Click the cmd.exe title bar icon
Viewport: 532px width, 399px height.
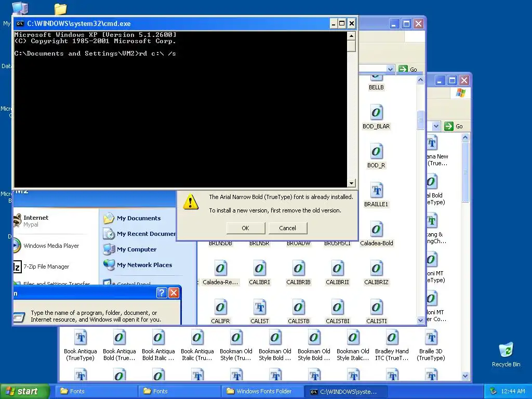(x=20, y=23)
